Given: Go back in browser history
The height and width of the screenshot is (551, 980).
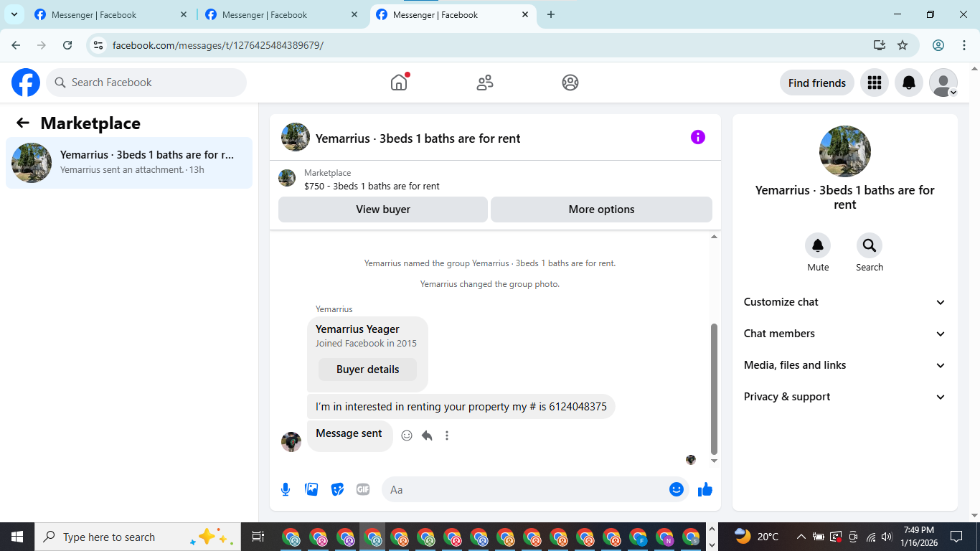Looking at the screenshot, I should click(x=16, y=45).
